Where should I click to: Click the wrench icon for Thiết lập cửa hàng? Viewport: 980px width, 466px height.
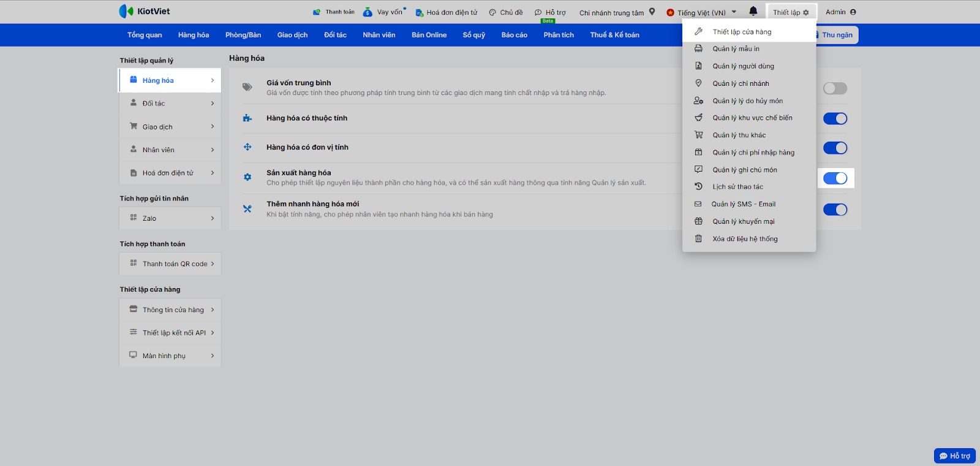click(698, 31)
